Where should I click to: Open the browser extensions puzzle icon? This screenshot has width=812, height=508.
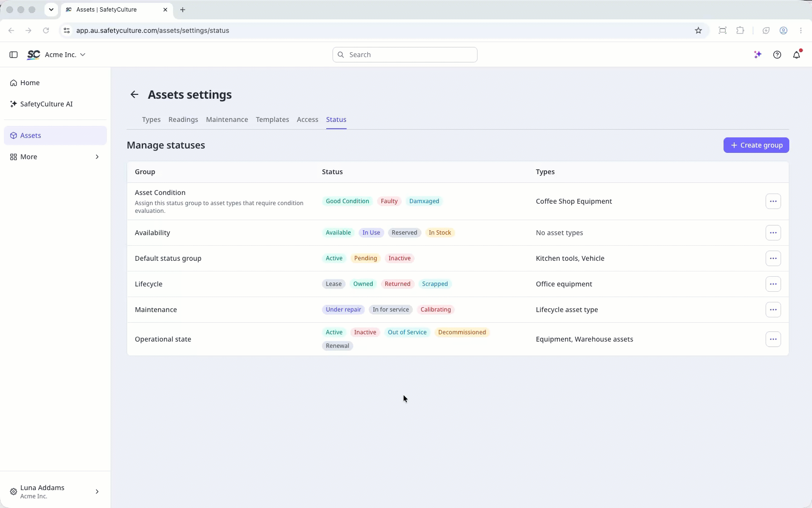click(740, 30)
